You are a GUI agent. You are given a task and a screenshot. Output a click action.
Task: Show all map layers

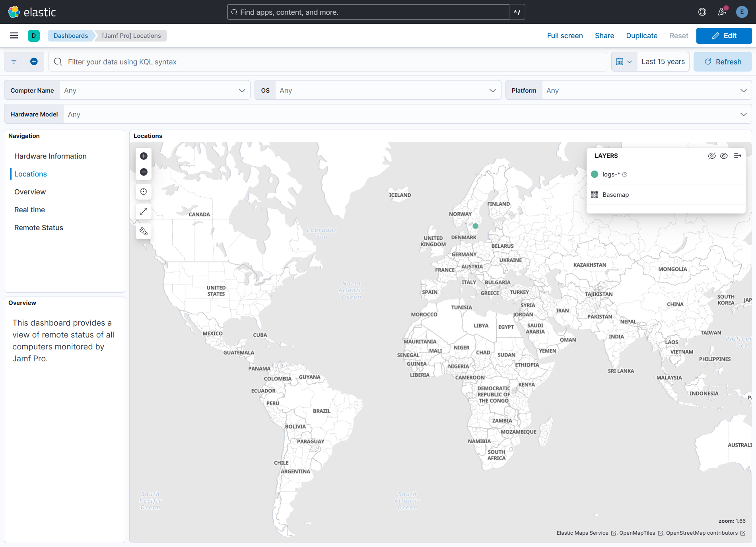[x=724, y=156]
